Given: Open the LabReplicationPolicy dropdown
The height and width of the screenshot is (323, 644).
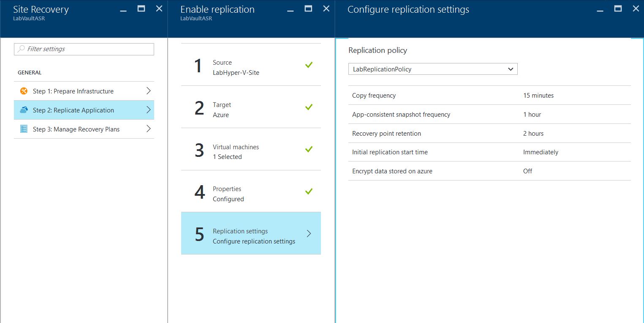Looking at the screenshot, I should click(432, 69).
